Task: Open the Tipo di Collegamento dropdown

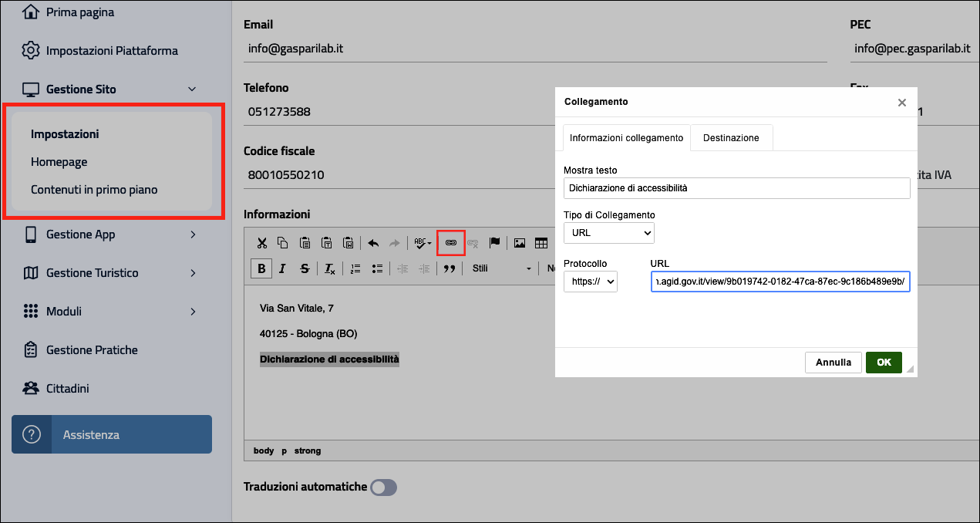Action: (x=608, y=232)
